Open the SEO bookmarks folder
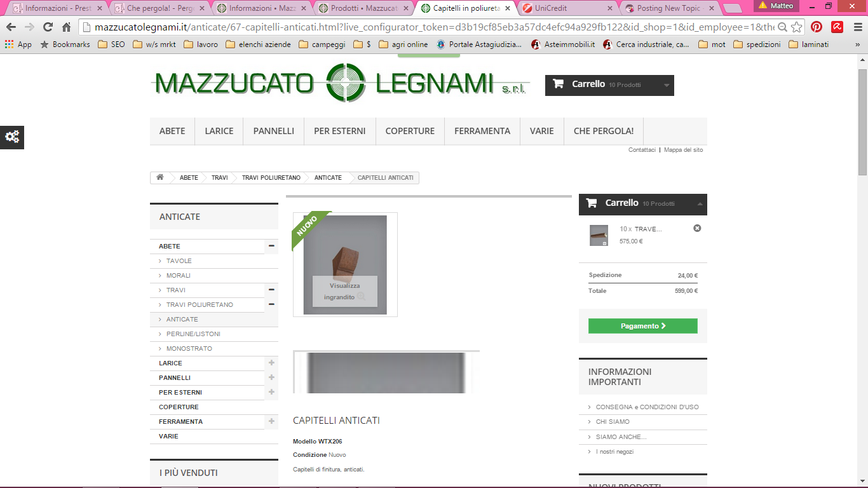 point(111,44)
